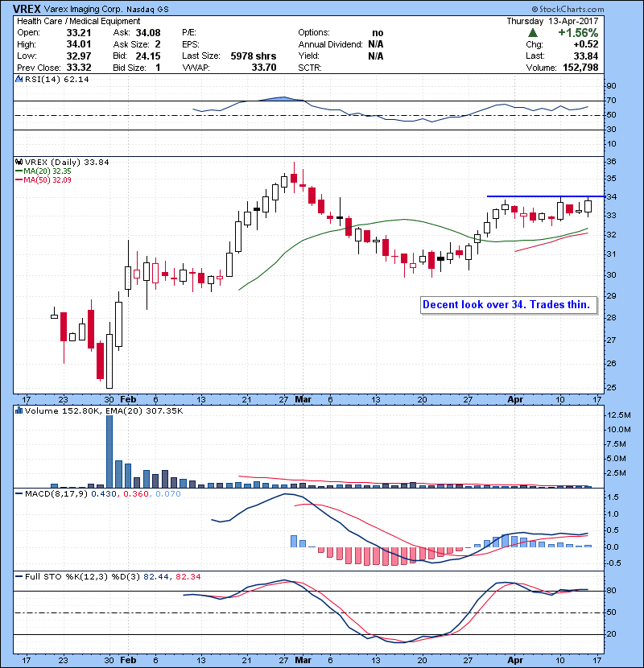Screen dimensions: 644x668
Task: Click the MACD value 0.430
Action: (x=104, y=494)
